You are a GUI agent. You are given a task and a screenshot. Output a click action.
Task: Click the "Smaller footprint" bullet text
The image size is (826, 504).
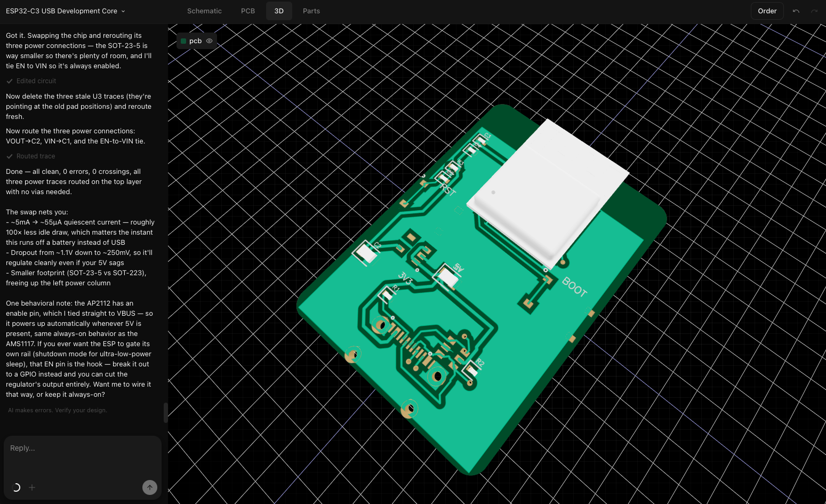click(x=76, y=278)
